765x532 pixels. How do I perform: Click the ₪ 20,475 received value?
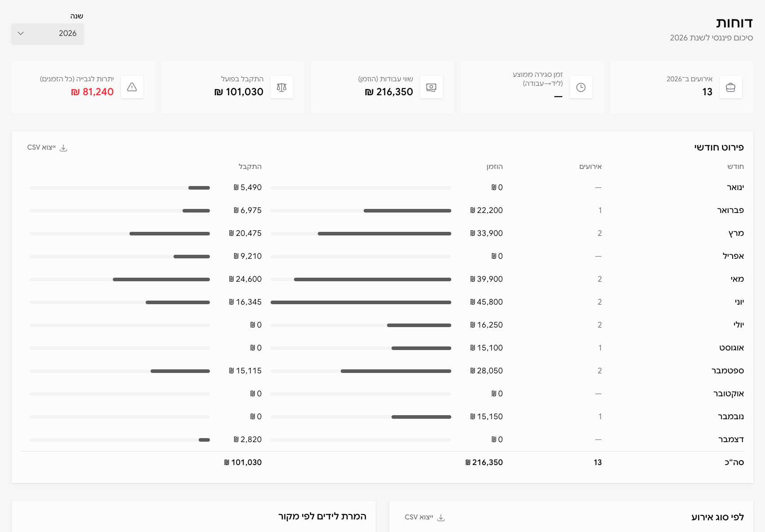[245, 233]
